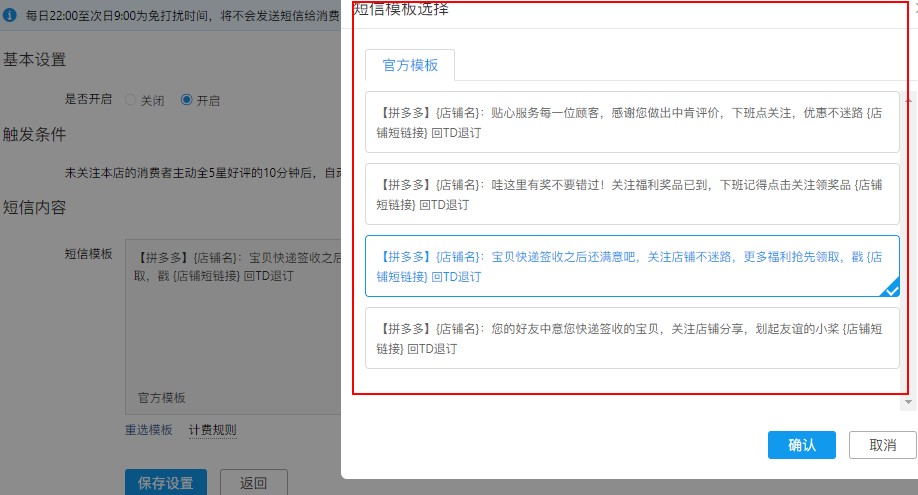Open the 计费规则 link
The height and width of the screenshot is (495, 918).
pos(213,430)
